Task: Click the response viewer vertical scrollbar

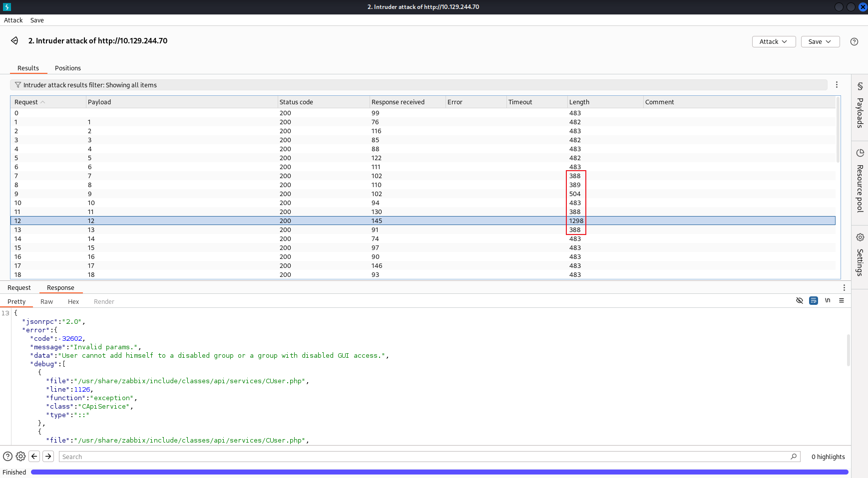Action: 848,350
